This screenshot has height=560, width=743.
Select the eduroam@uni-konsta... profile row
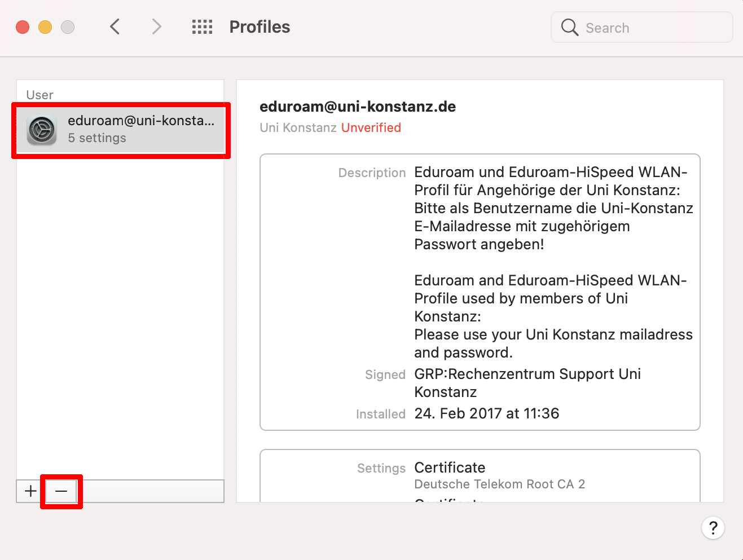121,130
